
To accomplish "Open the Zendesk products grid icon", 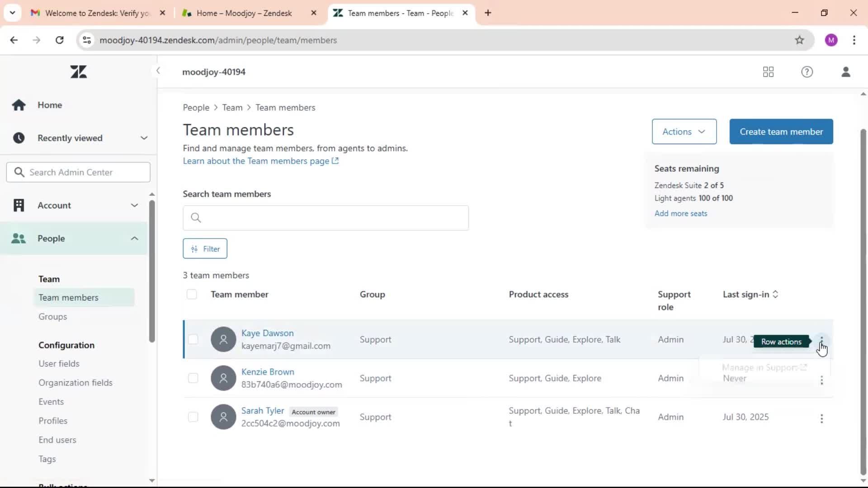I will point(768,72).
